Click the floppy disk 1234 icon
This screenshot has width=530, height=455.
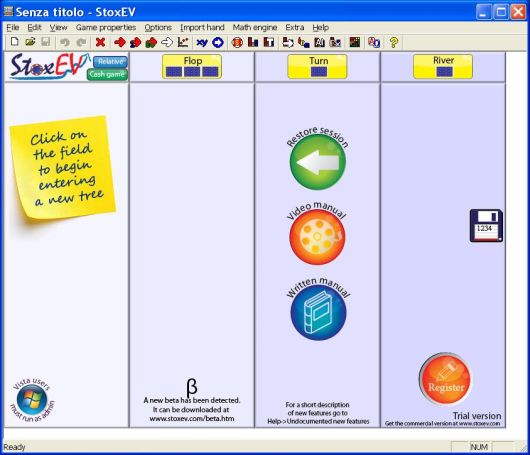486,225
